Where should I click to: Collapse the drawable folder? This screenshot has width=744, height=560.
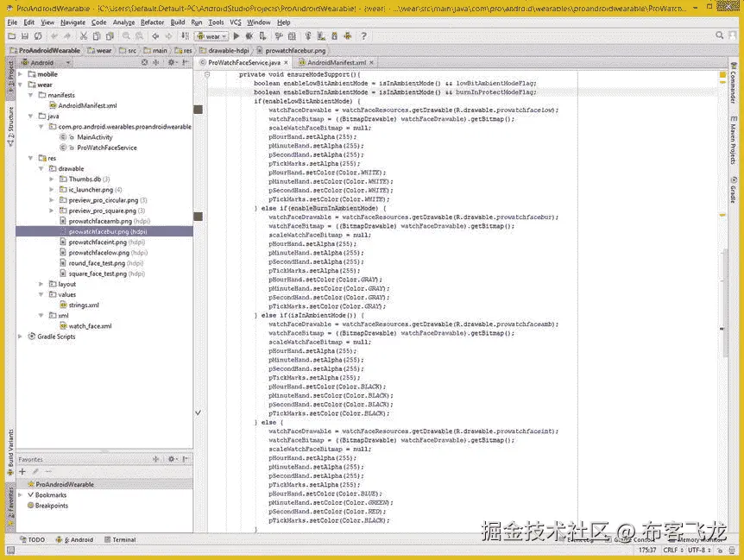click(x=41, y=169)
